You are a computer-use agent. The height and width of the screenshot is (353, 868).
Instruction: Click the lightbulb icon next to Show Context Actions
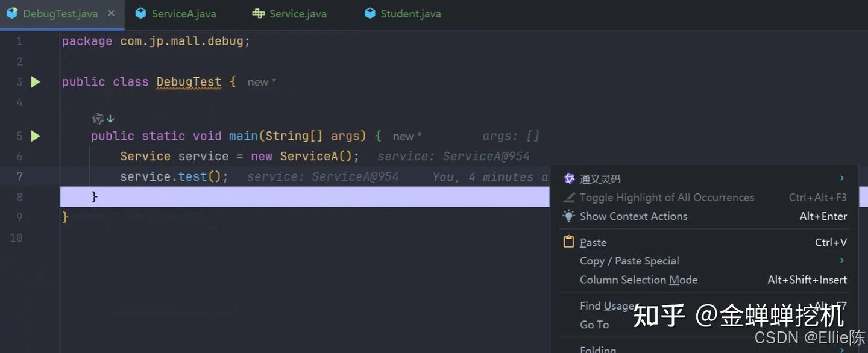pyautogui.click(x=568, y=216)
